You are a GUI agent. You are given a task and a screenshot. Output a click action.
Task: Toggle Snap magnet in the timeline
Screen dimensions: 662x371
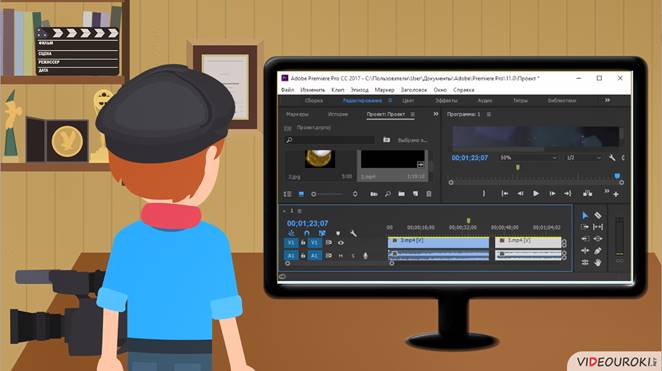coord(307,233)
